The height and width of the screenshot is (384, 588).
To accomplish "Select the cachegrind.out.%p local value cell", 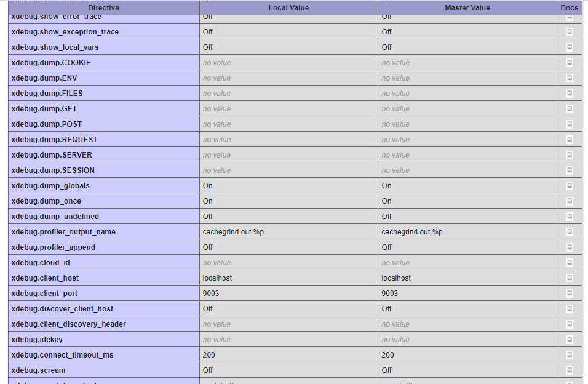I will tap(234, 231).
